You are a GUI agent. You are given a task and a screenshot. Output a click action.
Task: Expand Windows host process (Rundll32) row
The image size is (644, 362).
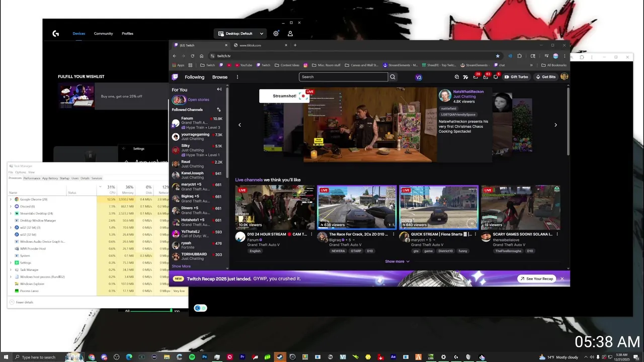click(11, 277)
